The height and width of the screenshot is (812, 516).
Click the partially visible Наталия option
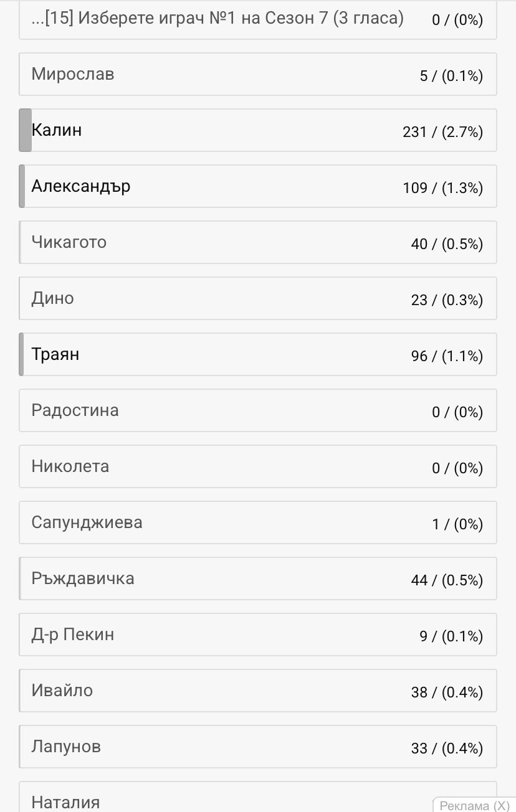[x=65, y=802]
